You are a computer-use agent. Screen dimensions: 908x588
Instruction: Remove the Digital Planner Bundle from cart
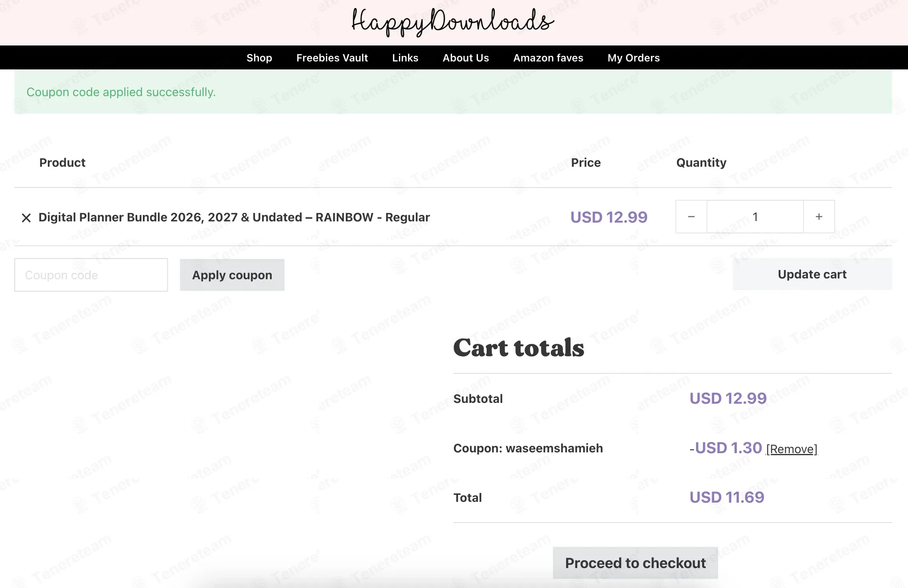pyautogui.click(x=26, y=217)
